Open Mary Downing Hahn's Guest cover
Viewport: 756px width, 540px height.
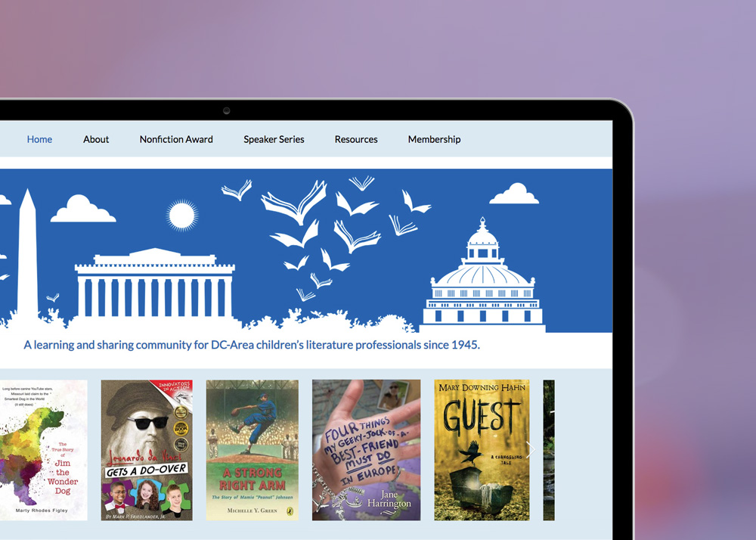coord(482,450)
